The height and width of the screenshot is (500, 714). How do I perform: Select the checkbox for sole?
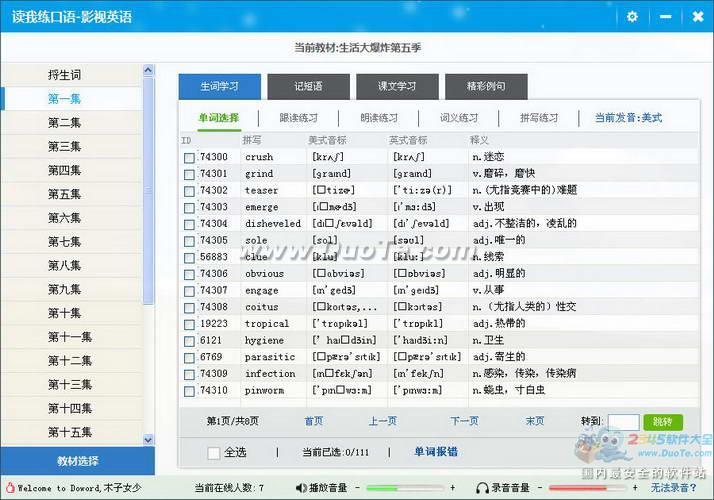click(x=189, y=241)
